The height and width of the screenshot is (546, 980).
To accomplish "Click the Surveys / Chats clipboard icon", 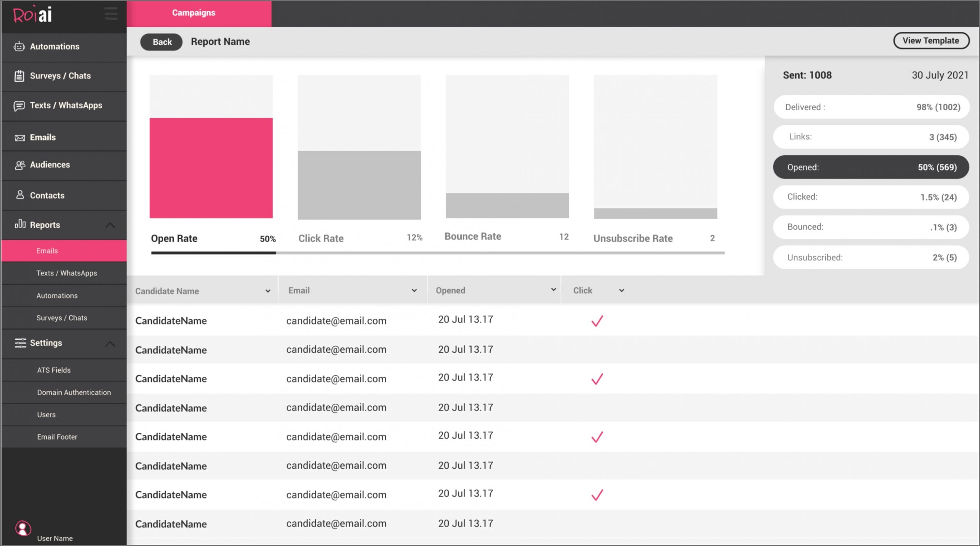I will (x=19, y=76).
